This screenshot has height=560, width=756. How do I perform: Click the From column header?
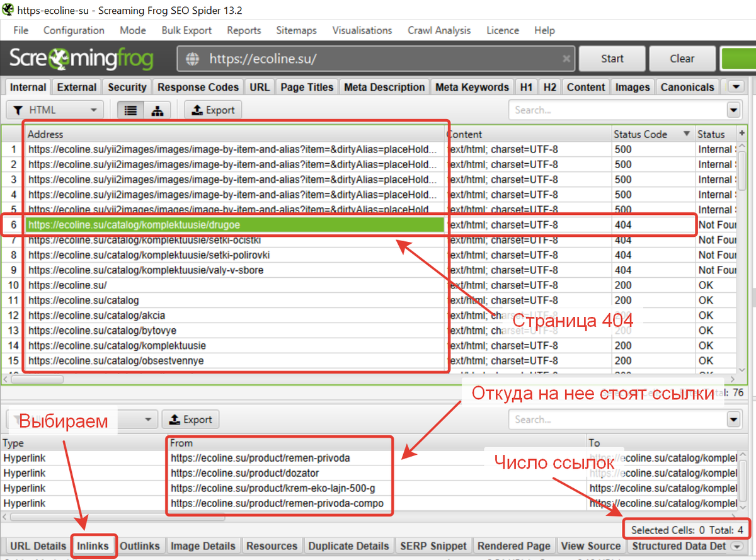[377, 443]
